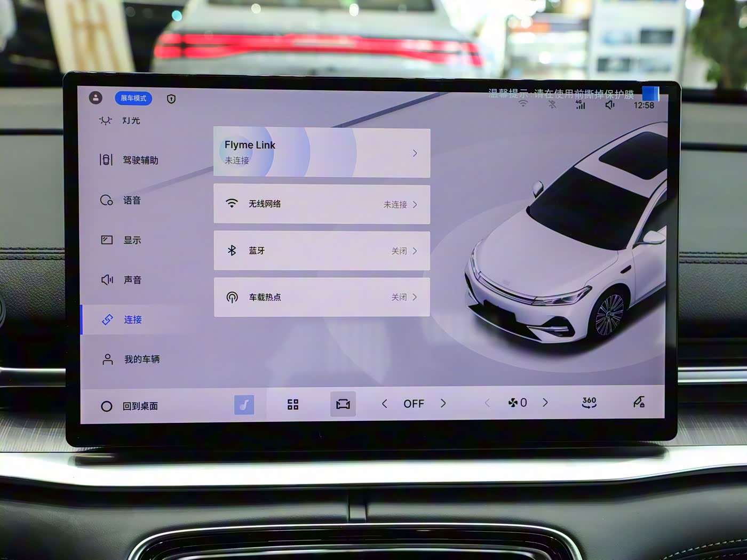Tap the volume speaker status icon
Image resolution: width=747 pixels, height=560 pixels.
[610, 105]
